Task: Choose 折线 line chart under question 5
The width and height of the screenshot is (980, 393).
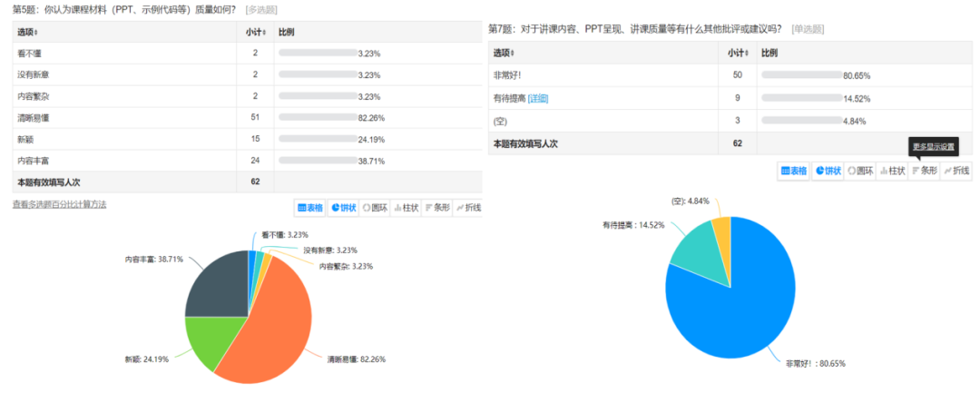Action: (x=468, y=208)
